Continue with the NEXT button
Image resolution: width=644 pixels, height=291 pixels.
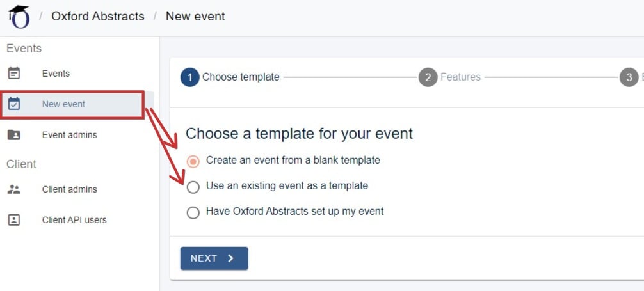pyautogui.click(x=214, y=258)
